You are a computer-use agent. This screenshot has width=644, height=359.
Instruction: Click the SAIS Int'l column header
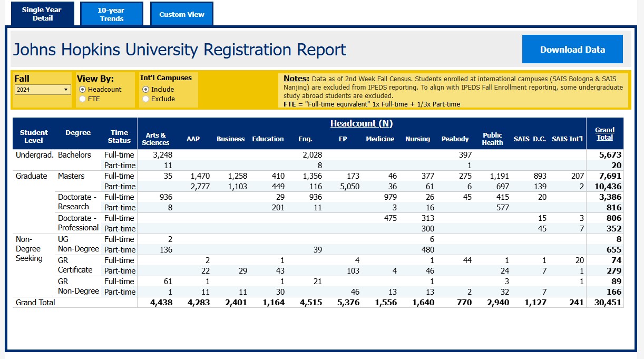[x=568, y=139]
